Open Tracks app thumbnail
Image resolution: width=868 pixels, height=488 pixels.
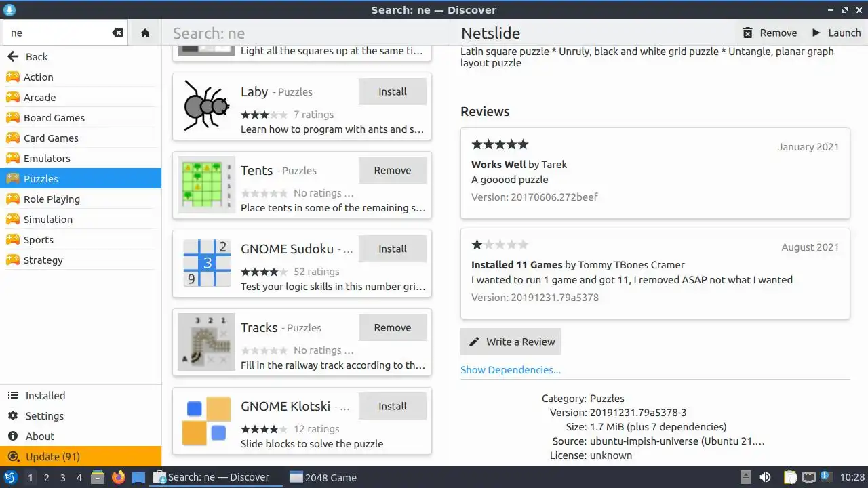tap(206, 342)
